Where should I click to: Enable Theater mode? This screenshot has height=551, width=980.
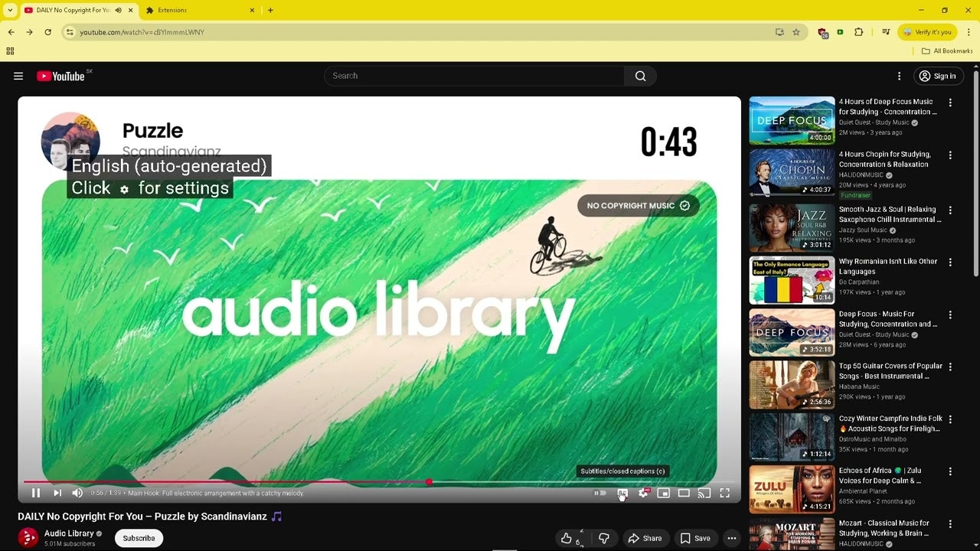point(684,493)
